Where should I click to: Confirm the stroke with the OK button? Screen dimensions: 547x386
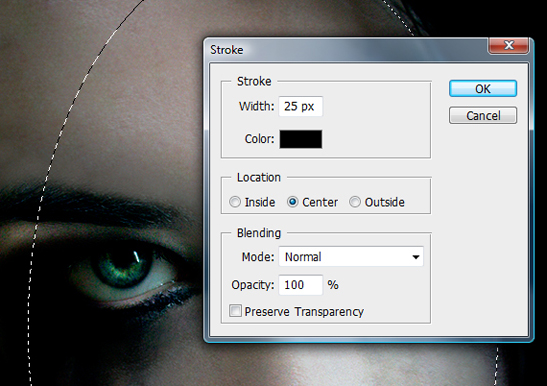point(483,89)
